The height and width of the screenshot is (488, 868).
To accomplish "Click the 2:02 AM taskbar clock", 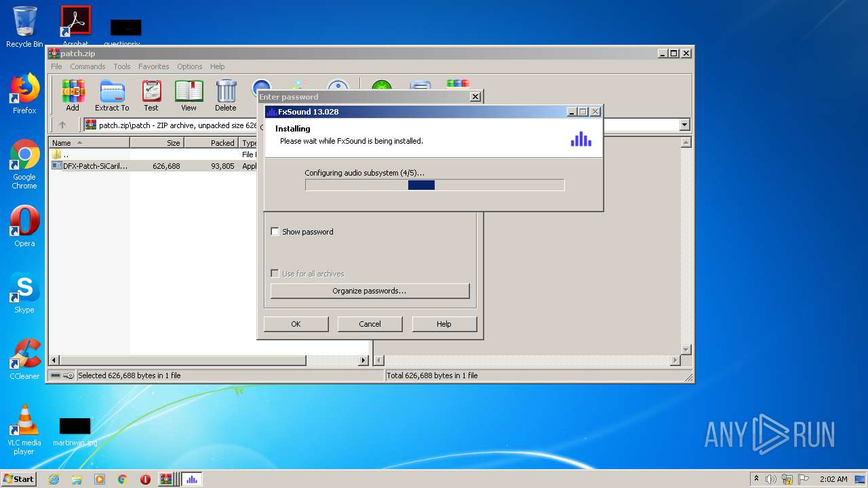I will (x=833, y=479).
